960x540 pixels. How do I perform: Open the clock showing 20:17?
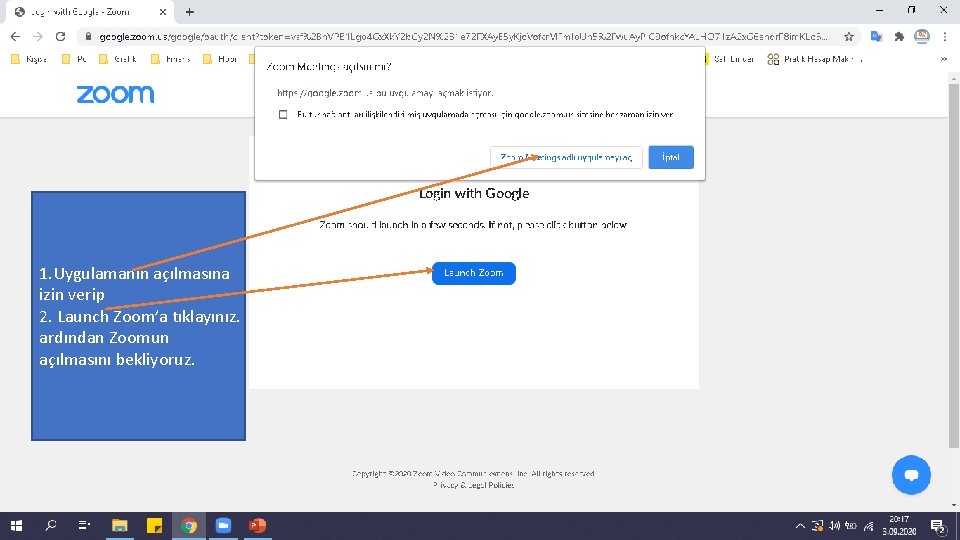(899, 525)
